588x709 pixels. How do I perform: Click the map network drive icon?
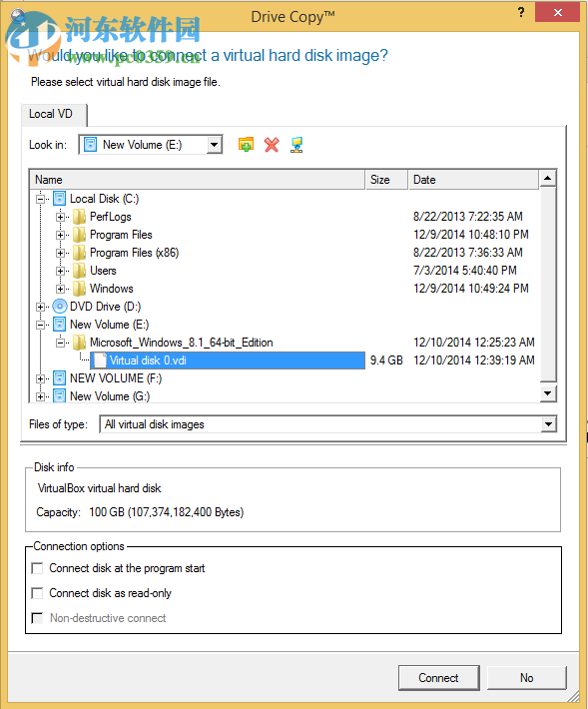pos(296,145)
